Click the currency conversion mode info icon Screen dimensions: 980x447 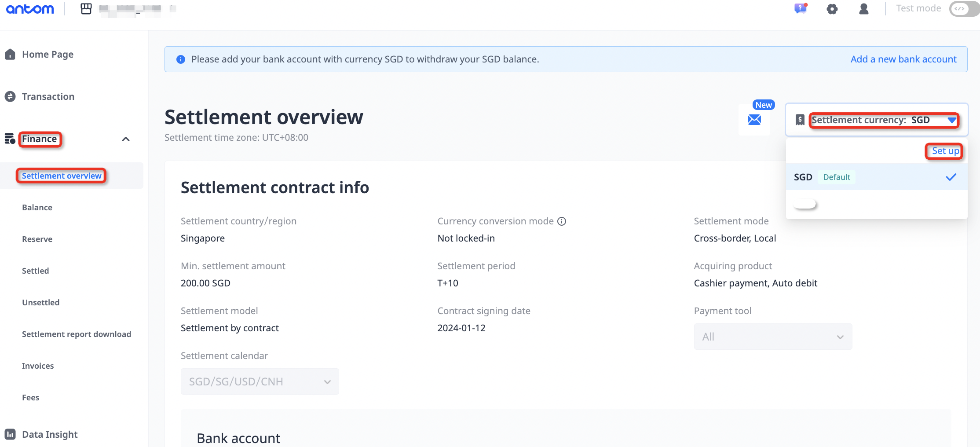pos(562,221)
